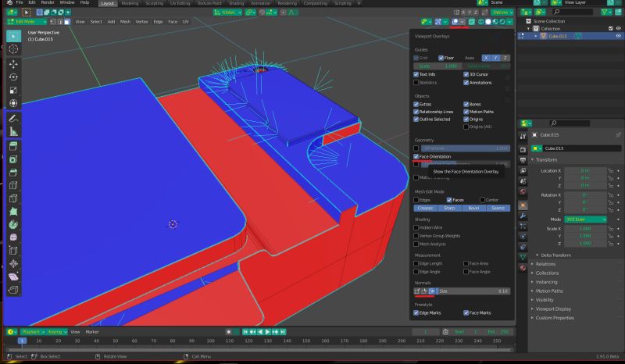Open the Modifiers properties tab wrench icon
Screen dimensions: 625x364
click(523, 216)
